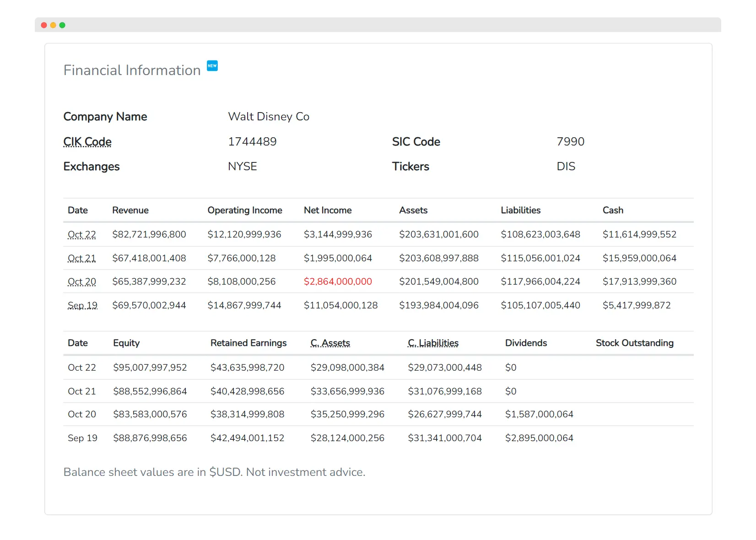Select retained earnings $40,428,998,656
The width and height of the screenshot is (756, 540).
248,391
